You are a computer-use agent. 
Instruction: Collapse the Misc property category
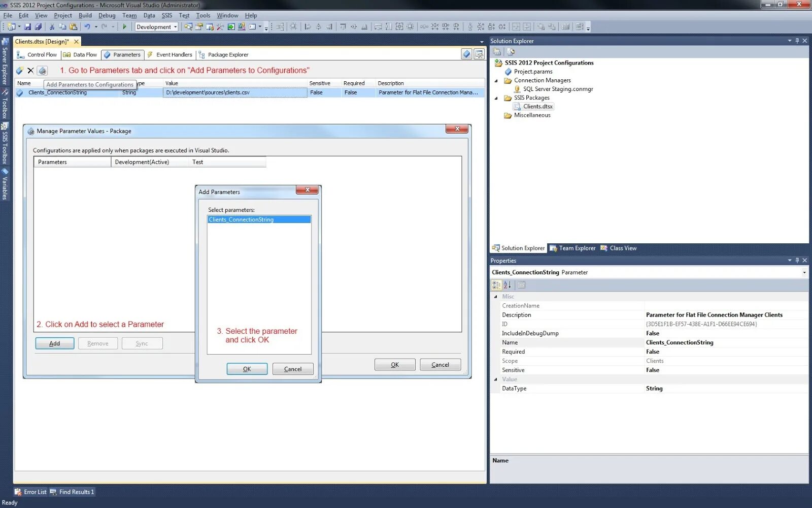496,297
